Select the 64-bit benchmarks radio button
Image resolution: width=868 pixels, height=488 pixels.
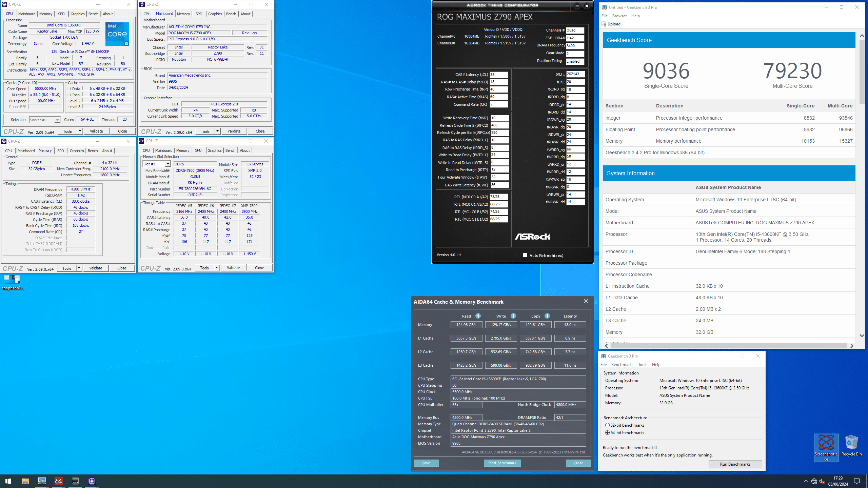click(607, 433)
